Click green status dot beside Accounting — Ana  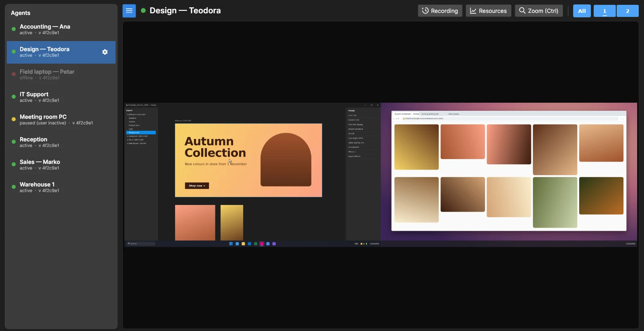(x=14, y=29)
